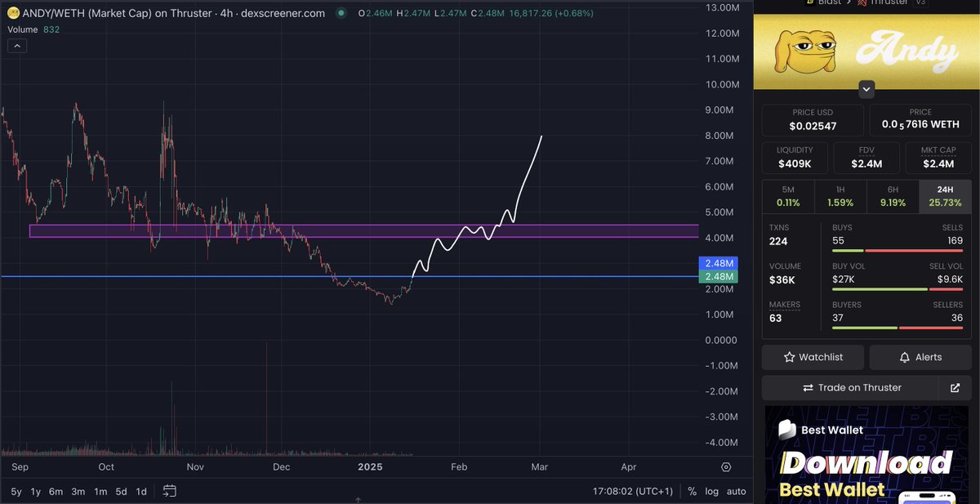980x504 pixels.
Task: Select the 3m time range
Action: (78, 491)
